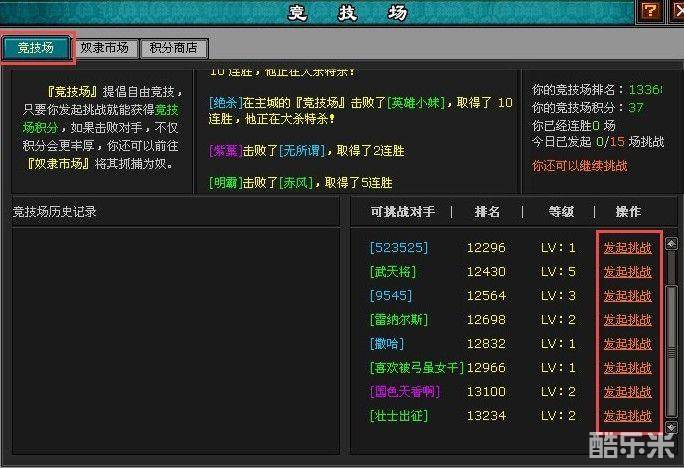Click 发起挑战 for [武天将]
This screenshot has height=468, width=684.
(627, 272)
